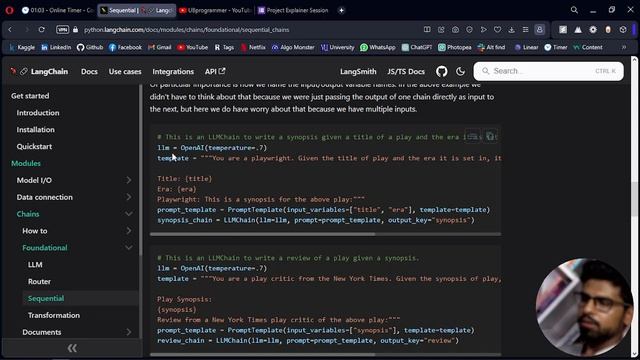Open the Integrations navbar item
The height and width of the screenshot is (360, 640).
173,71
